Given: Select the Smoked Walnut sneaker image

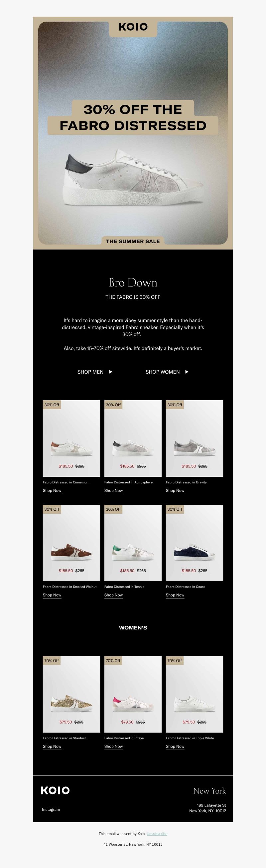Looking at the screenshot, I should click(x=71, y=543).
